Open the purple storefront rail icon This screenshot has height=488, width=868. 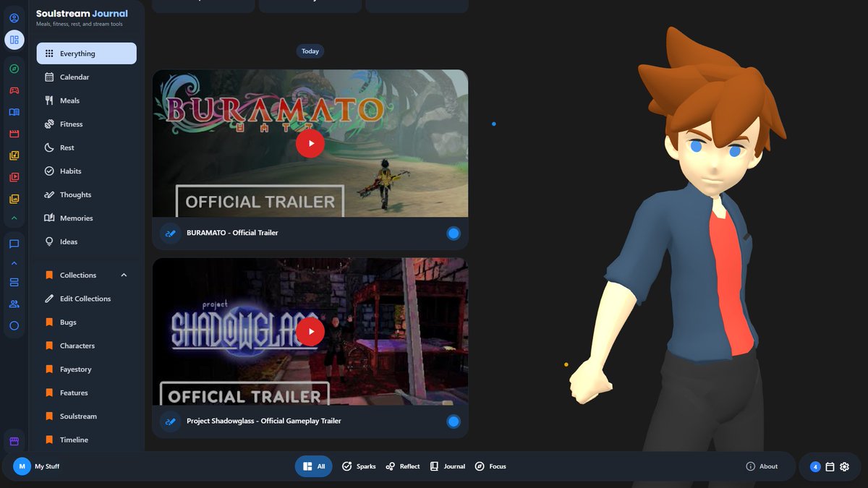point(14,441)
